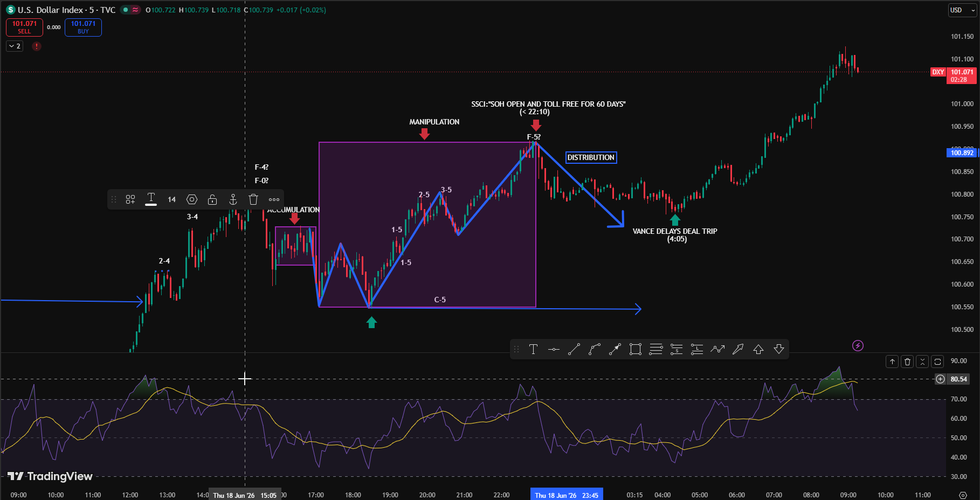The height and width of the screenshot is (500, 980).
Task: Pick the Trend Line drawing tool
Action: [574, 349]
